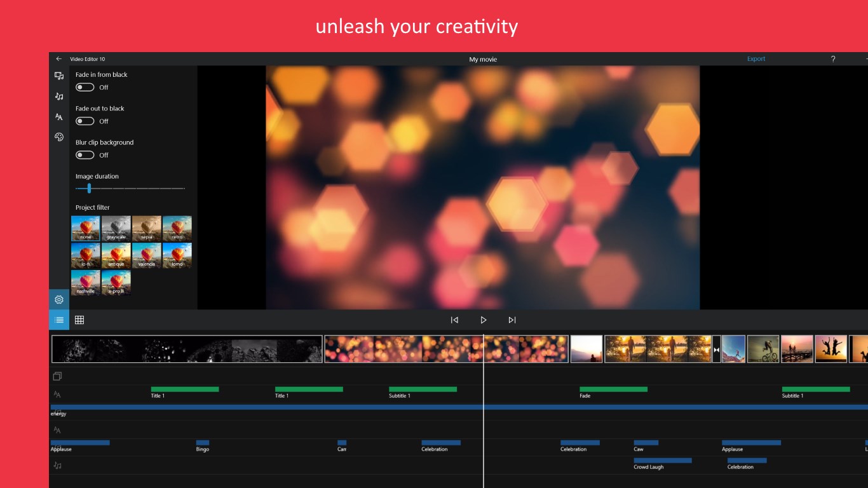Open the question mark help icon

click(x=833, y=59)
